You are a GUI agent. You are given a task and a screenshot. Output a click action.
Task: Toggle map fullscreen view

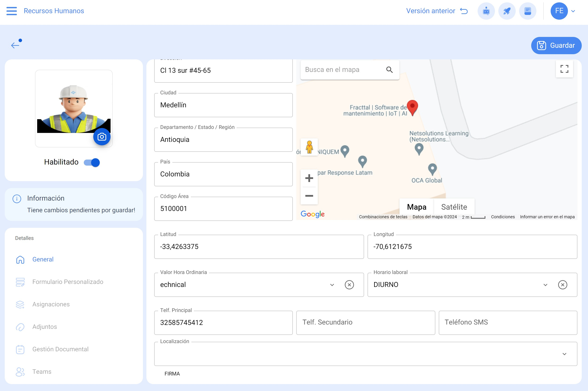click(564, 69)
